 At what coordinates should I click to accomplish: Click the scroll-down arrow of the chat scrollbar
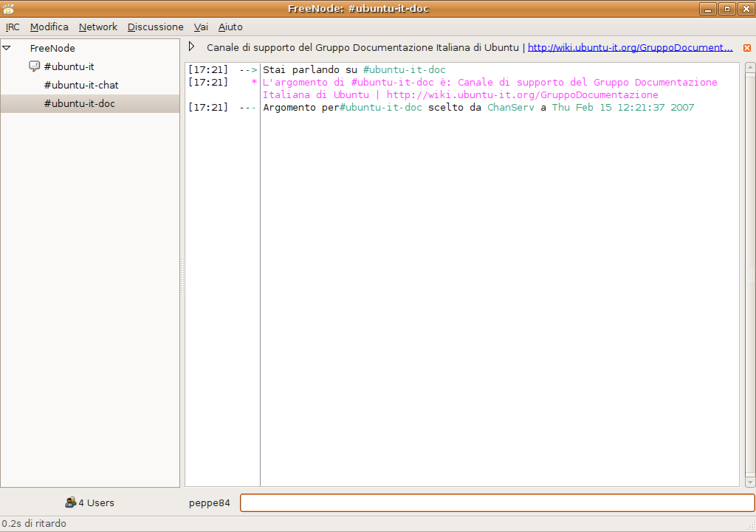pyautogui.click(x=750, y=481)
